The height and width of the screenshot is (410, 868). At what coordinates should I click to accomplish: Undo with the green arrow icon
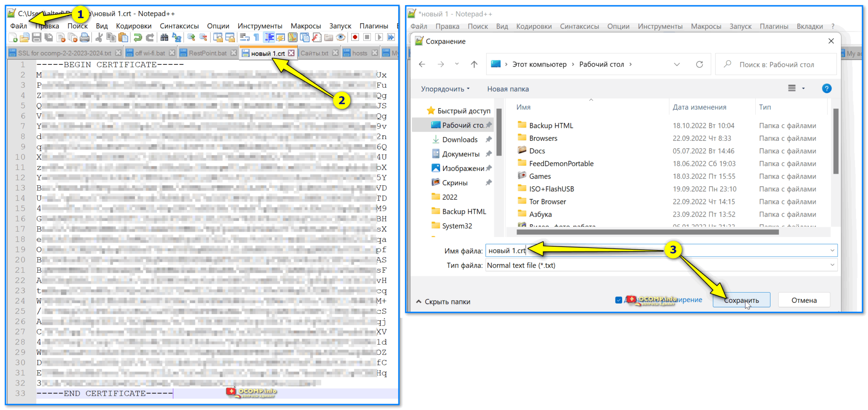(138, 38)
